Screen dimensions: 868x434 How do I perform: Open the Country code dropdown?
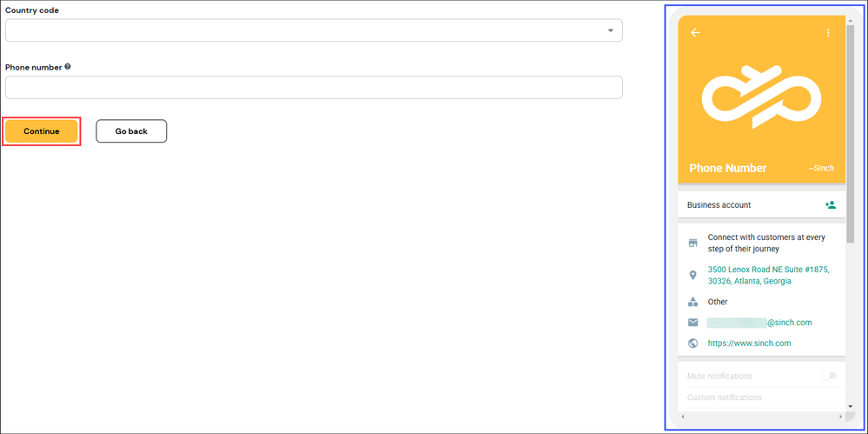pos(314,30)
